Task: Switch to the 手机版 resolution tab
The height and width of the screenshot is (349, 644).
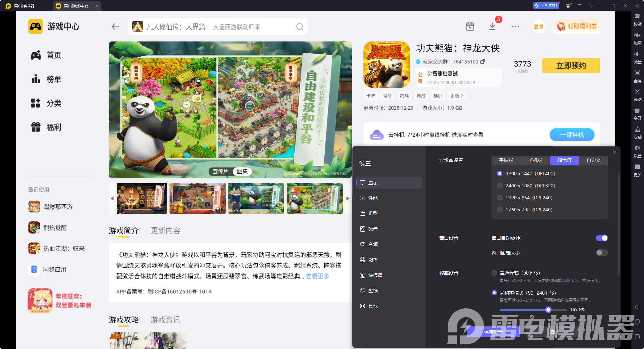Action: [535, 161]
